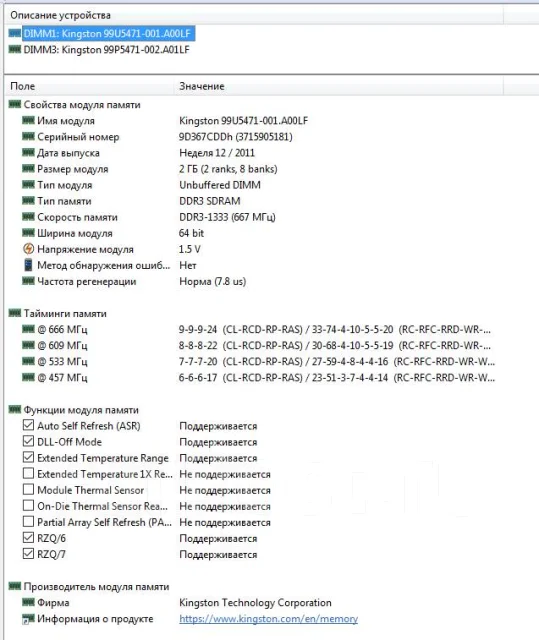Select value '2 ГБ (2 ranks, 8 banks)'

228,169
